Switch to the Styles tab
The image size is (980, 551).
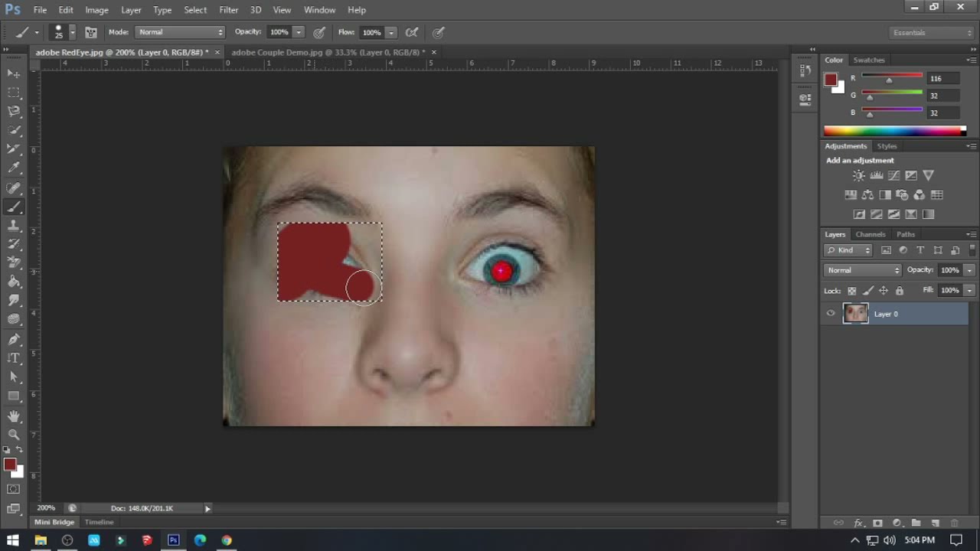click(887, 146)
